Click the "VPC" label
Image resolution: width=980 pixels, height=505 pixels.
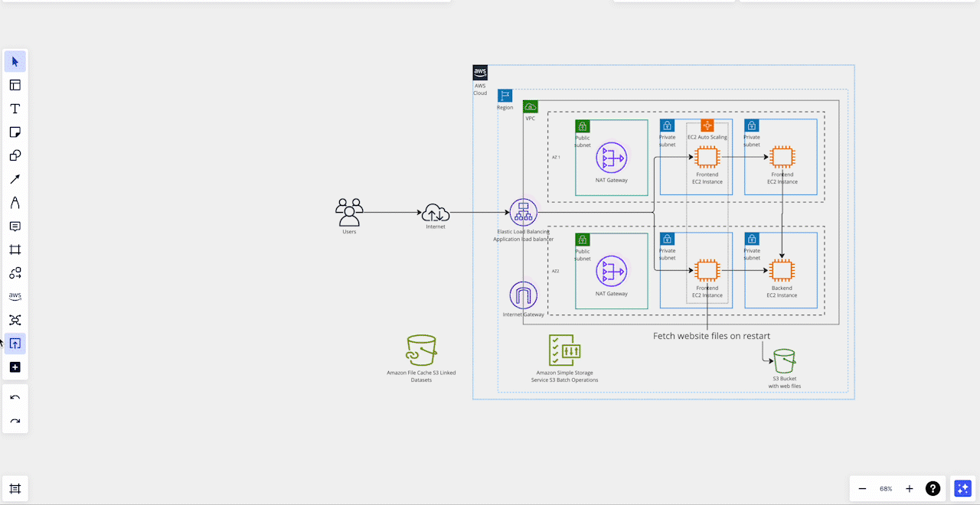click(x=531, y=119)
